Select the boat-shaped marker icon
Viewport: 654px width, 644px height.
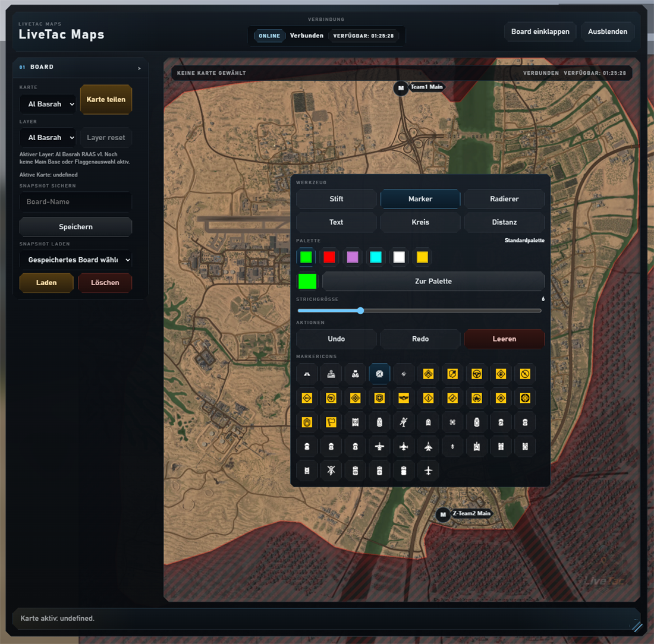click(428, 422)
